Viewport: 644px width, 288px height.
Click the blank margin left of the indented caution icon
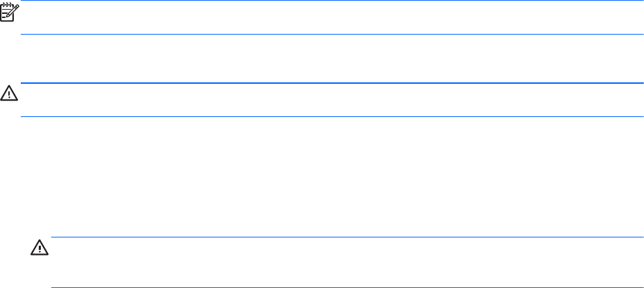pyautogui.click(x=12, y=262)
